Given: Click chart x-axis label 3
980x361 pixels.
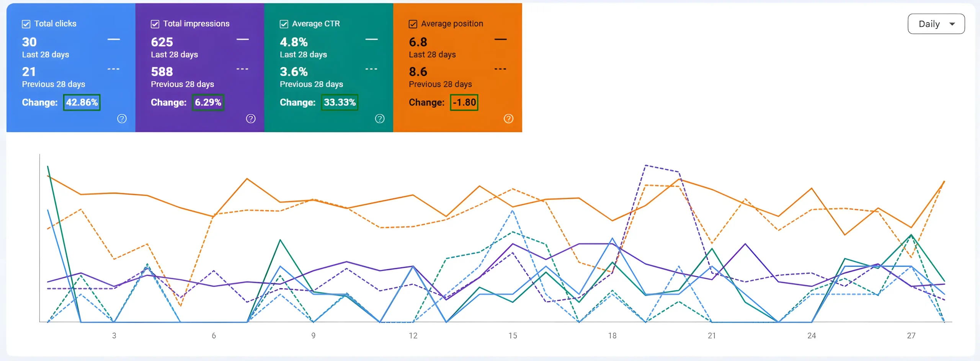Looking at the screenshot, I should 114,336.
